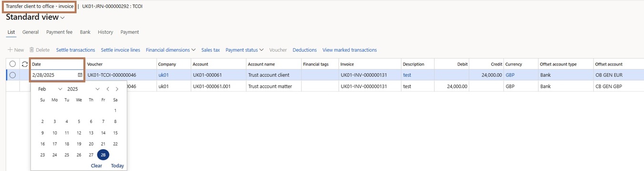Open the calendar picker icon in Date field

pyautogui.click(x=80, y=75)
